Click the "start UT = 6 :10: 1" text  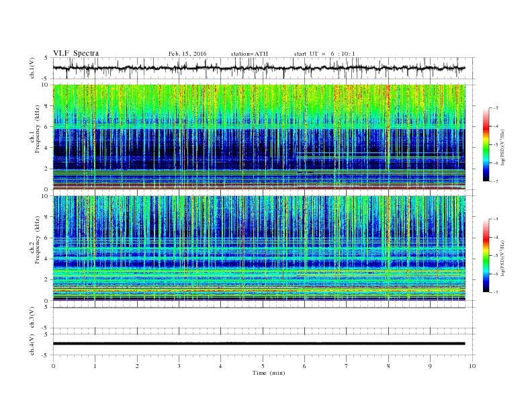point(324,54)
